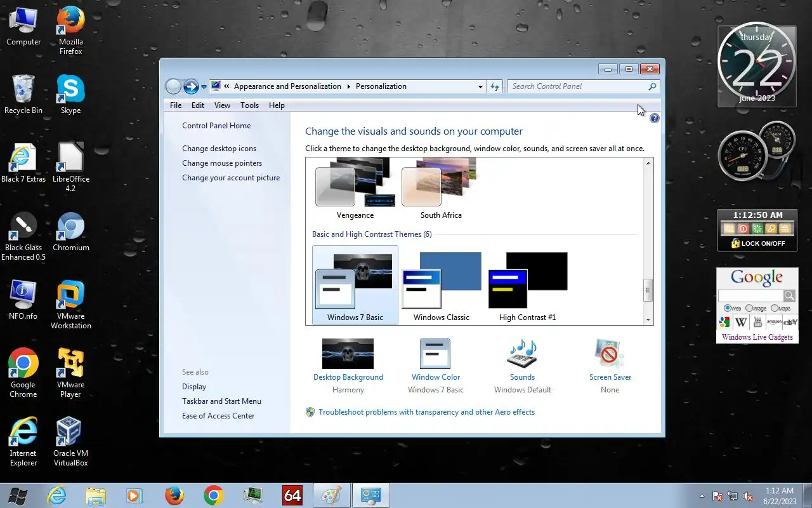
Task: Open Windows Explorer folder in taskbar
Action: 96,495
